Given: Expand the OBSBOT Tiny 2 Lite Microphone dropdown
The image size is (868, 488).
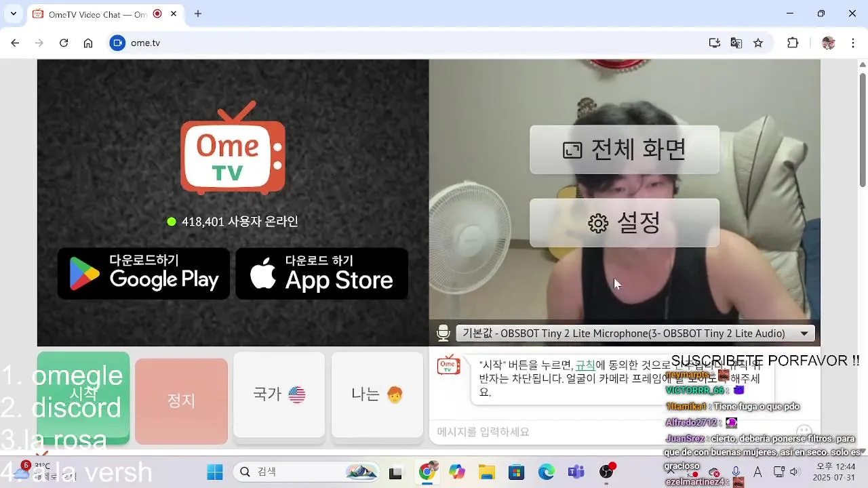Looking at the screenshot, I should point(635,333).
